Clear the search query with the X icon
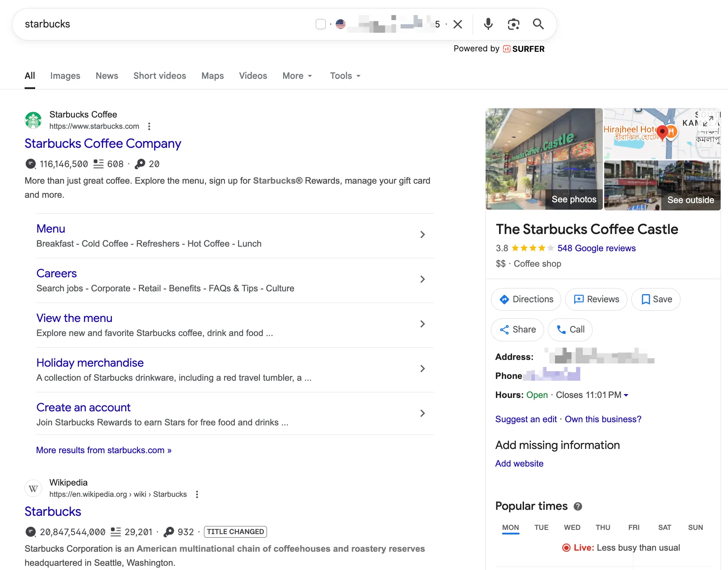This screenshot has width=728, height=570. pos(458,24)
